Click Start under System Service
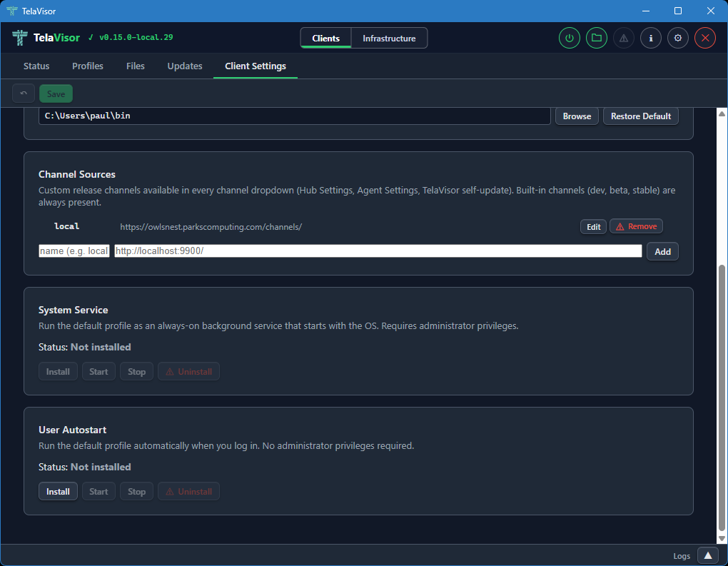 point(98,371)
